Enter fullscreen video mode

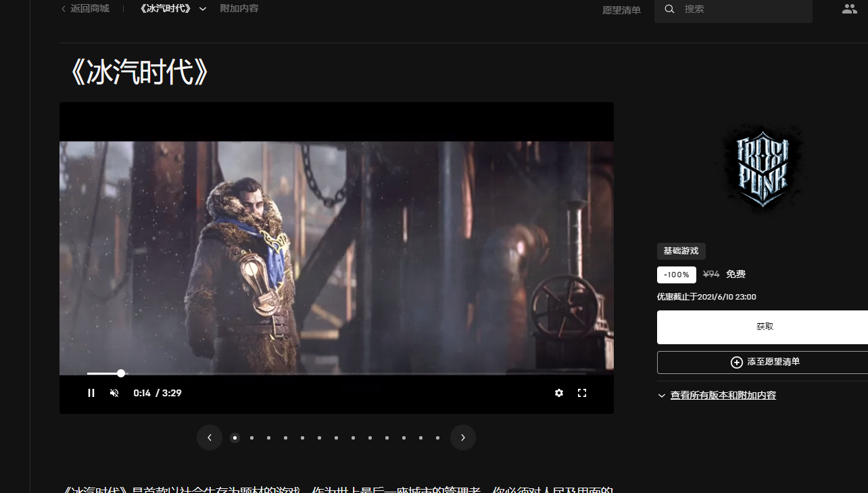[x=582, y=393]
